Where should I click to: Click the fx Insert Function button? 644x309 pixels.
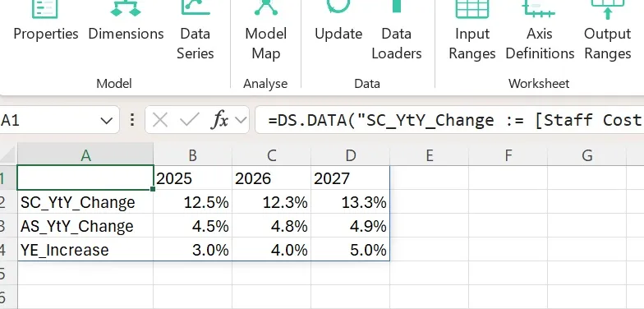(x=220, y=120)
